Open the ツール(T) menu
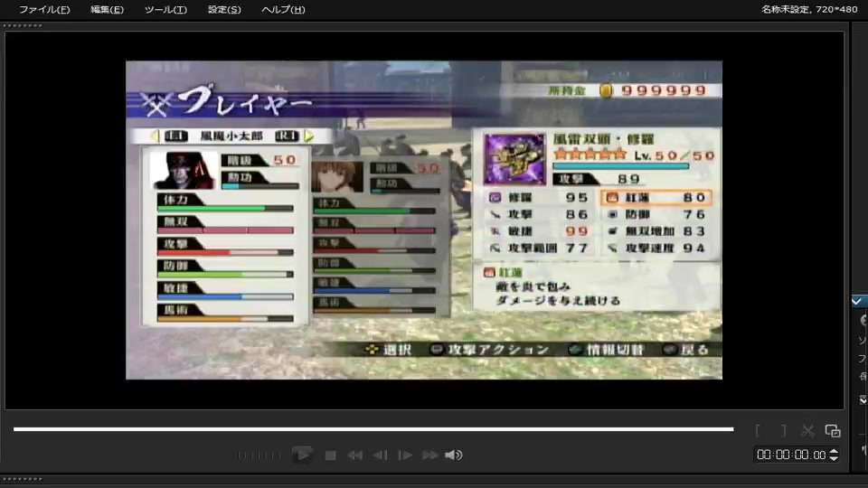868x488 pixels. click(x=165, y=9)
